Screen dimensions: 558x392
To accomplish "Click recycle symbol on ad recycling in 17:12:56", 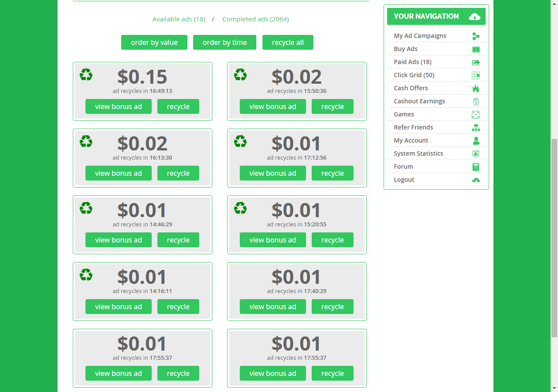I will click(x=240, y=141).
